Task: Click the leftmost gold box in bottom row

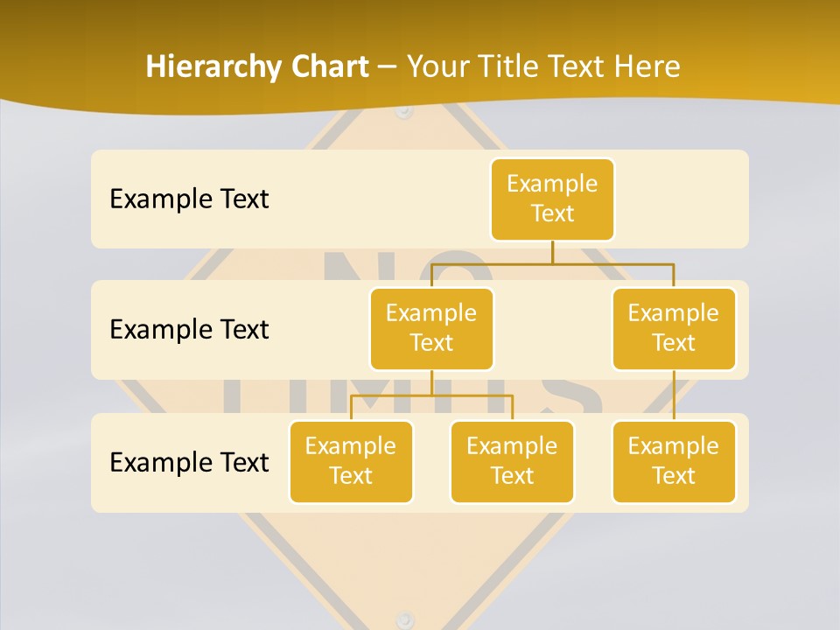Action: pos(351,461)
